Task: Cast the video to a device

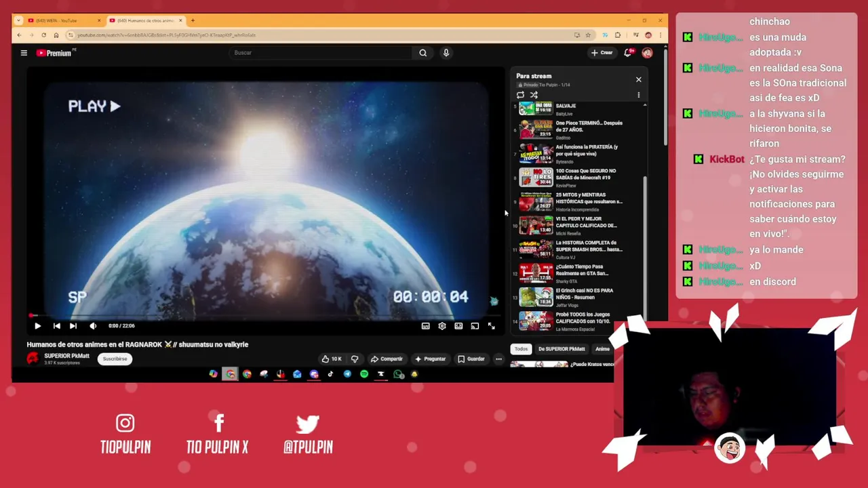Action: tap(475, 326)
